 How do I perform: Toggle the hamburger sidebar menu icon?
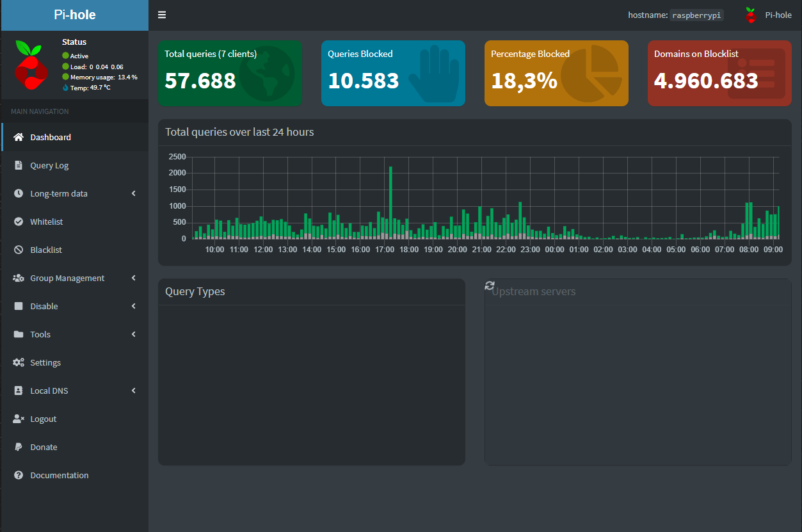(x=162, y=15)
